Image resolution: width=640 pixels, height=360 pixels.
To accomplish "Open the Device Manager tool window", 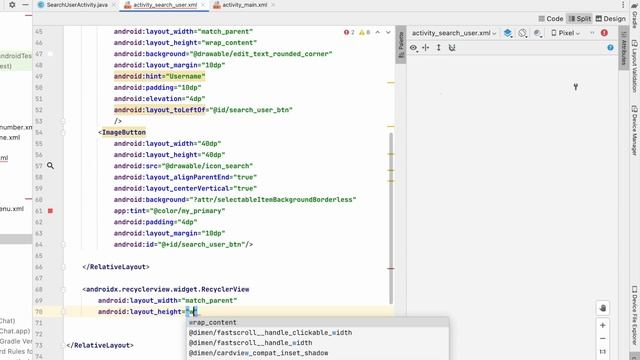I will click(635, 131).
